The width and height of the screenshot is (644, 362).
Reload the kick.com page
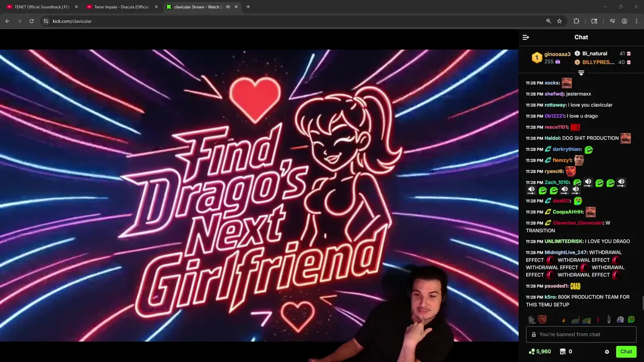coord(31,21)
